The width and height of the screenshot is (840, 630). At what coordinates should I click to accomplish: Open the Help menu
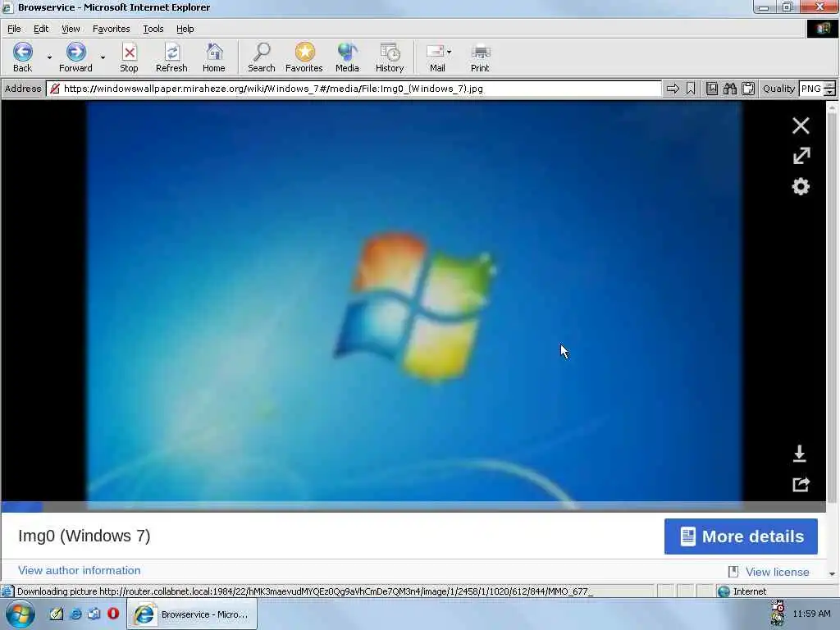point(185,29)
